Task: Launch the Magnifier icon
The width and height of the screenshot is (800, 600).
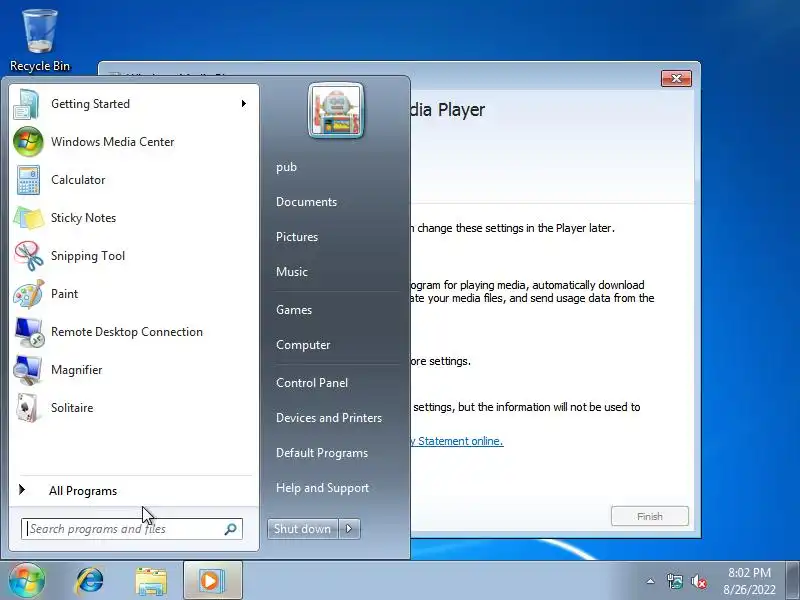Action: (28, 370)
